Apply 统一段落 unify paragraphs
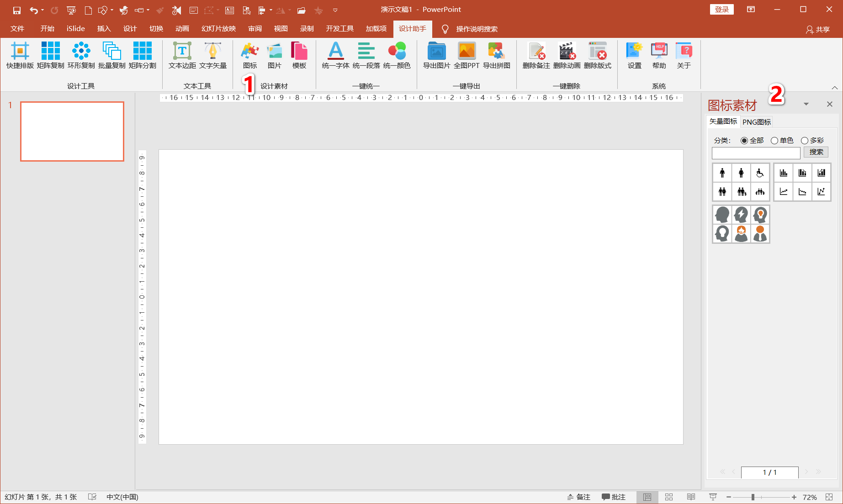Image resolution: width=843 pixels, height=504 pixels. 366,56
